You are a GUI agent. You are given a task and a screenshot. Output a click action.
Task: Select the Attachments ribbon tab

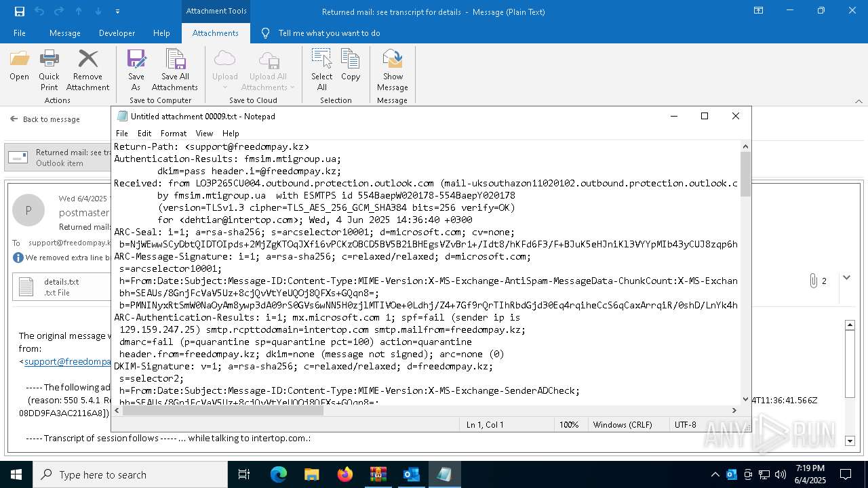pyautogui.click(x=216, y=33)
